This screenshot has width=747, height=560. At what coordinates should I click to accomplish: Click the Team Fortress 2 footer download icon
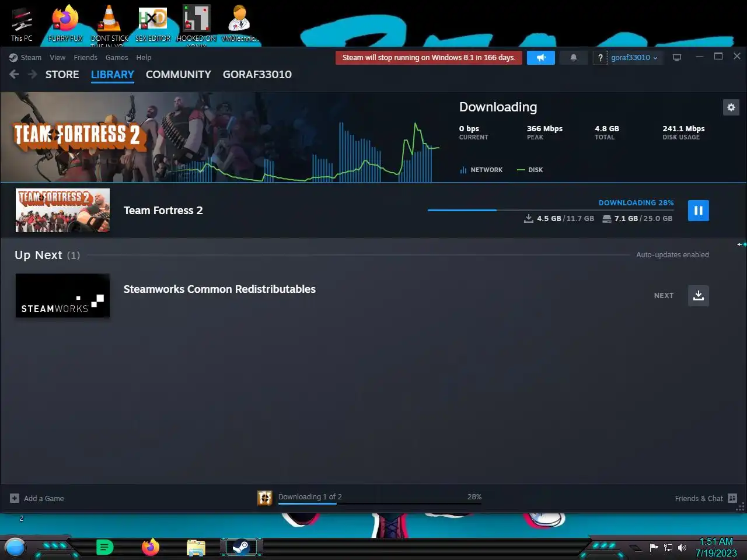[x=265, y=498]
